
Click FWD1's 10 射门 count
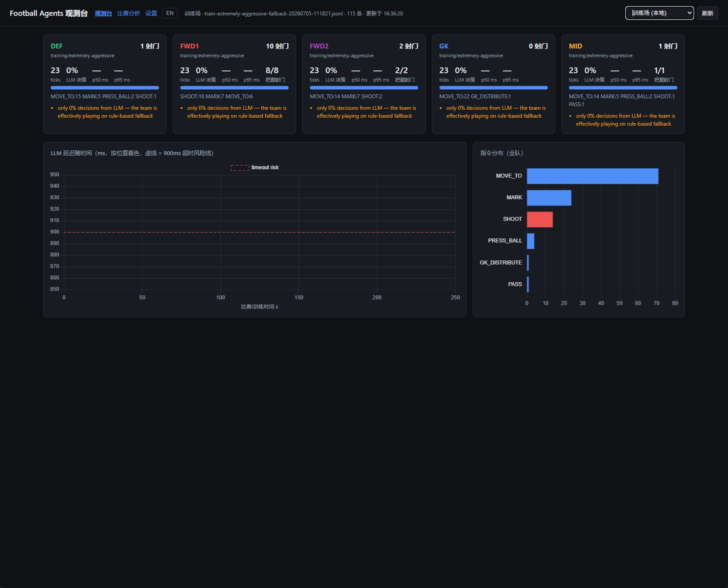[277, 46]
